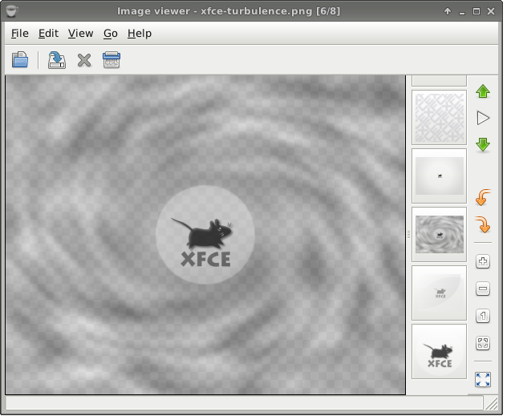515x420 pixels.
Task: Go to next image with down arrow
Action: (483, 145)
